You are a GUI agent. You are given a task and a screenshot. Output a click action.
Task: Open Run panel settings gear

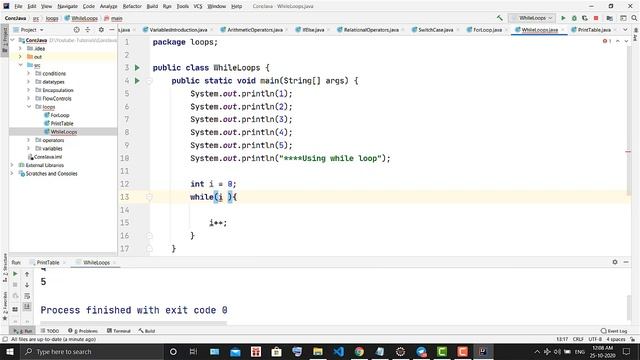tap(615, 262)
